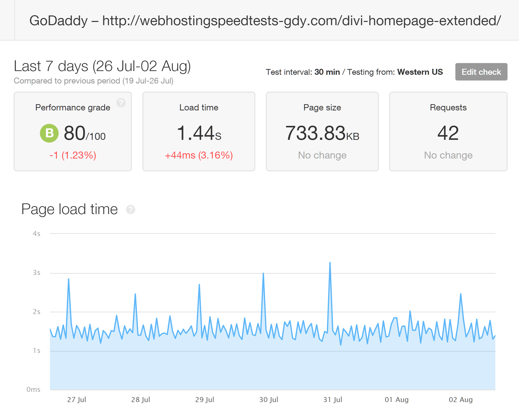Open the Page load time help icon
This screenshot has width=519, height=420.
[x=130, y=209]
